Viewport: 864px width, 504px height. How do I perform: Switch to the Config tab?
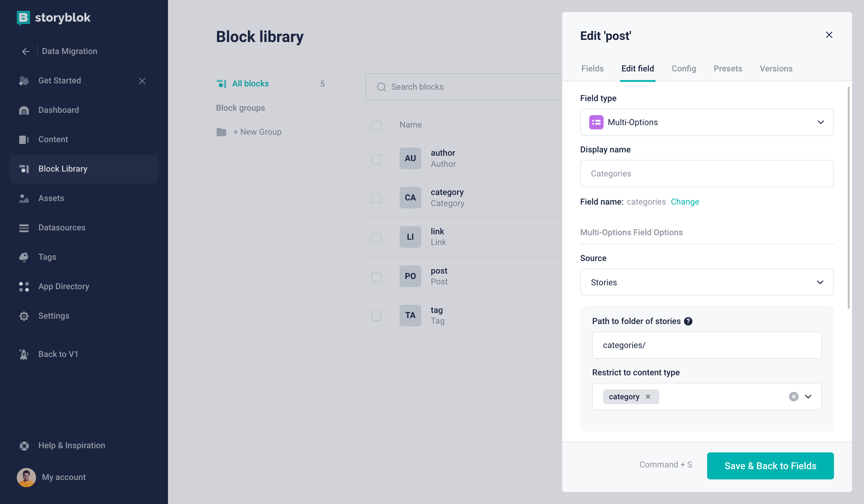click(684, 69)
